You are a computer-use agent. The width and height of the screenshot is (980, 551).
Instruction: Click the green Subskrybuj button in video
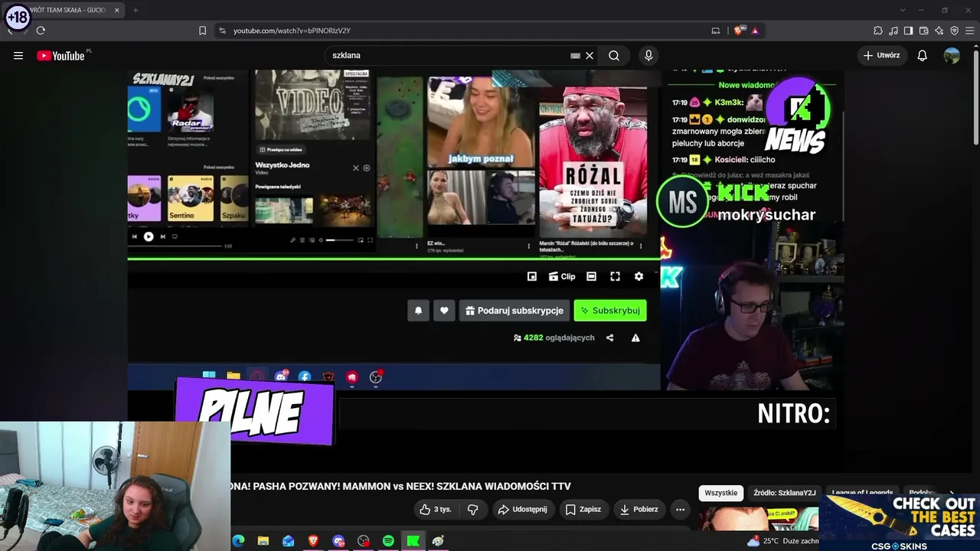pyautogui.click(x=610, y=310)
